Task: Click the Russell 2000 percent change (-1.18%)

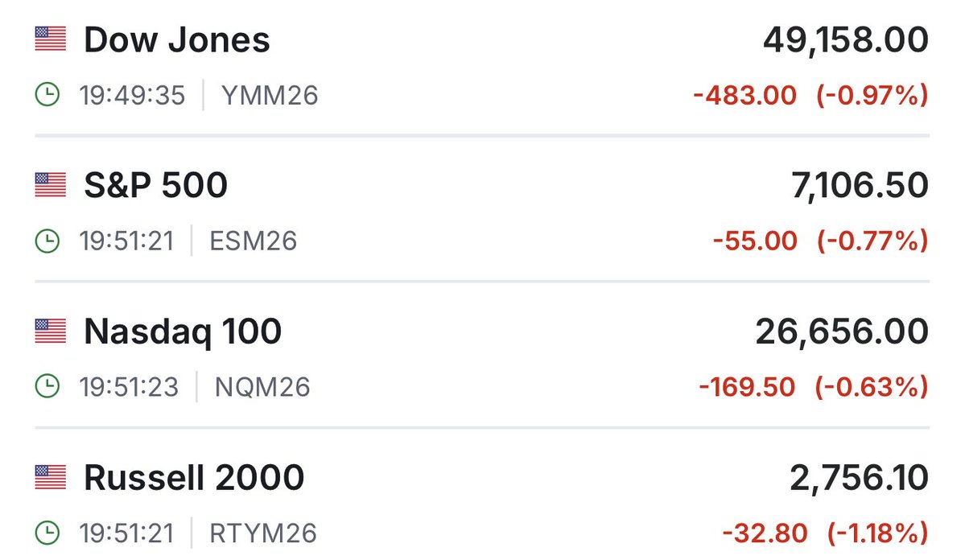Action: 872,533
